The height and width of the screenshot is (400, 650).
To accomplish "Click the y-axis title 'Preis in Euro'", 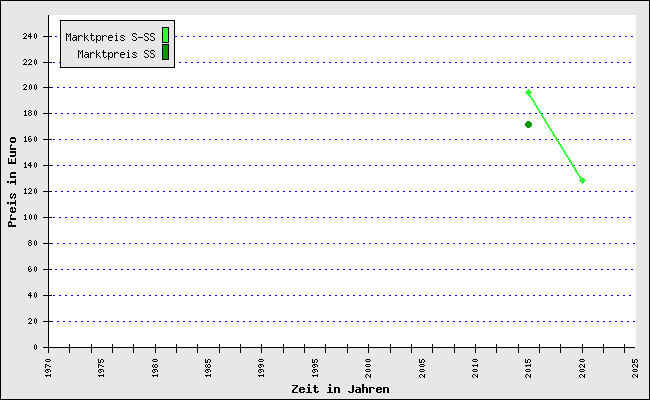I will tap(12, 182).
